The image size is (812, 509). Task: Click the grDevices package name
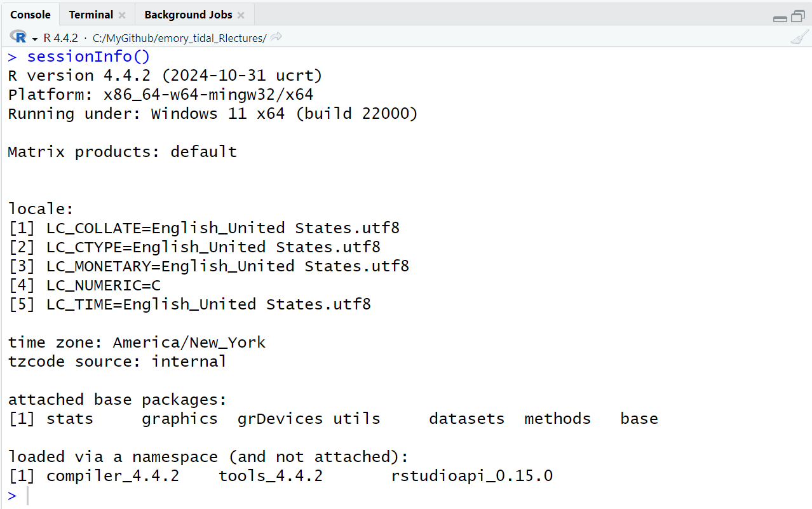click(x=280, y=419)
